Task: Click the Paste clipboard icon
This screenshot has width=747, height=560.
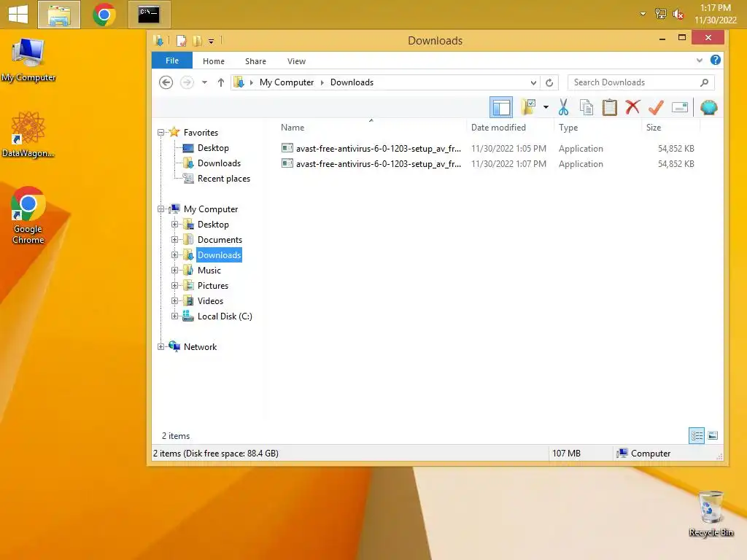Action: (609, 107)
